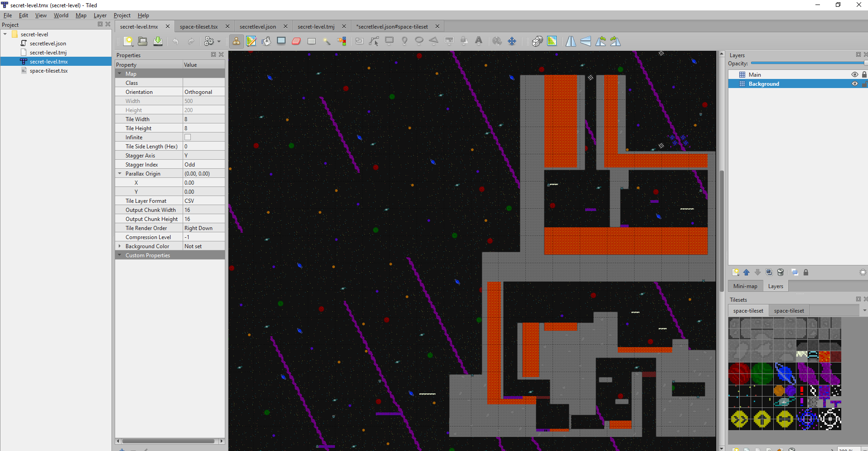Image resolution: width=868 pixels, height=451 pixels.
Task: Unlock the Main layer padlock
Action: [x=864, y=74]
